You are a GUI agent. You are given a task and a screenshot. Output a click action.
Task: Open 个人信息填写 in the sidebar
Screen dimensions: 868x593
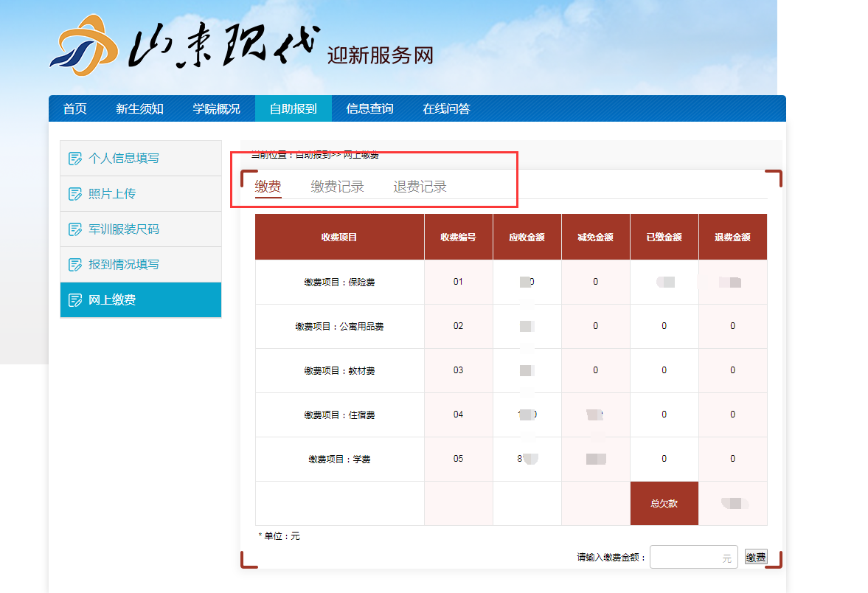[124, 159]
